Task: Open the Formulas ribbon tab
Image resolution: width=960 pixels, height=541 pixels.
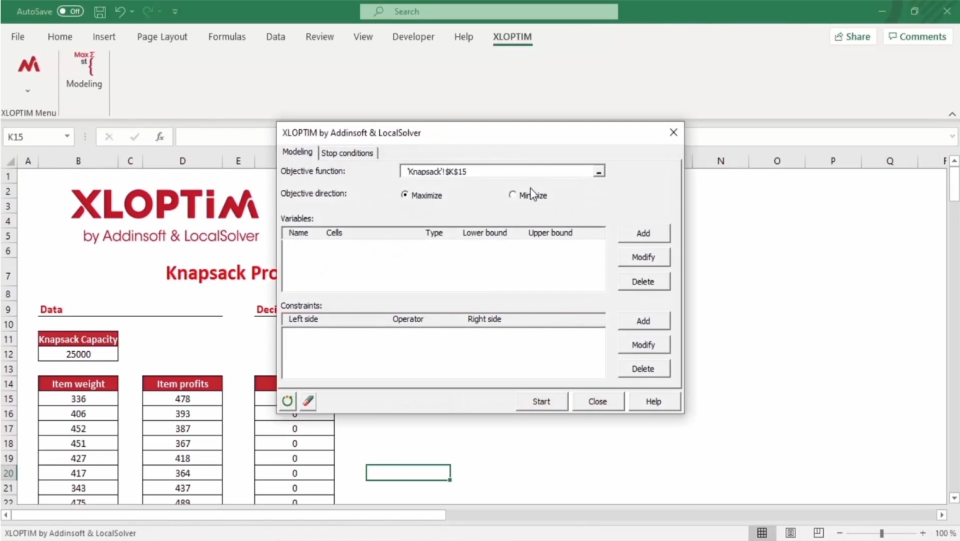Action: pos(227,37)
